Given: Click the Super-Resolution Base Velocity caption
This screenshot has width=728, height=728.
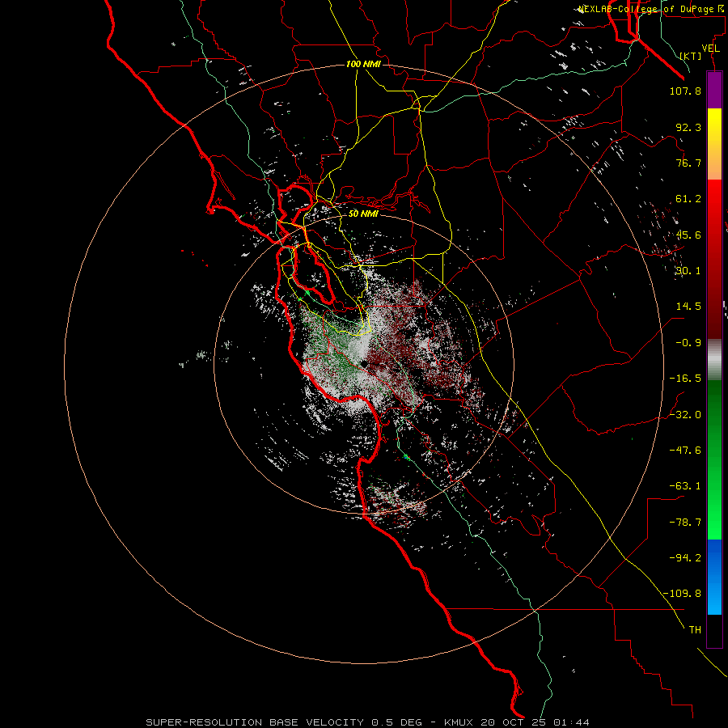Looking at the screenshot, I should pos(368,722).
